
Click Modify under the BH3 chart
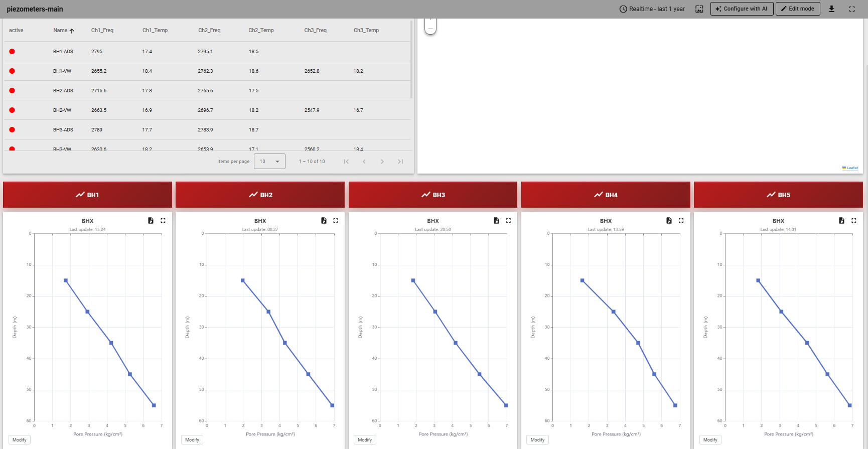pyautogui.click(x=365, y=440)
